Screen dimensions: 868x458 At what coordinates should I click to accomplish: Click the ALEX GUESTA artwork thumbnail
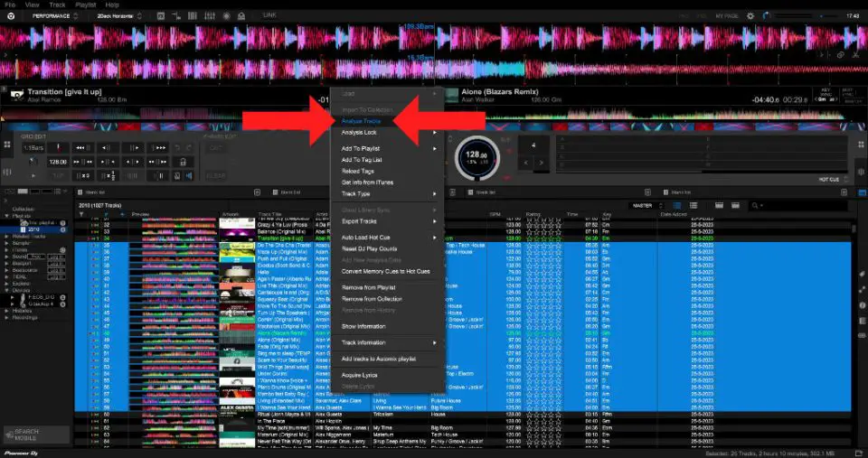click(237, 411)
